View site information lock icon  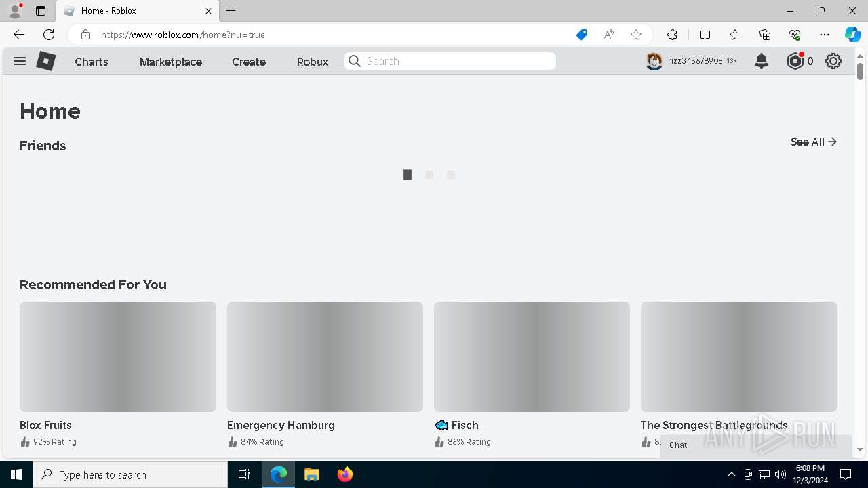pos(85,35)
